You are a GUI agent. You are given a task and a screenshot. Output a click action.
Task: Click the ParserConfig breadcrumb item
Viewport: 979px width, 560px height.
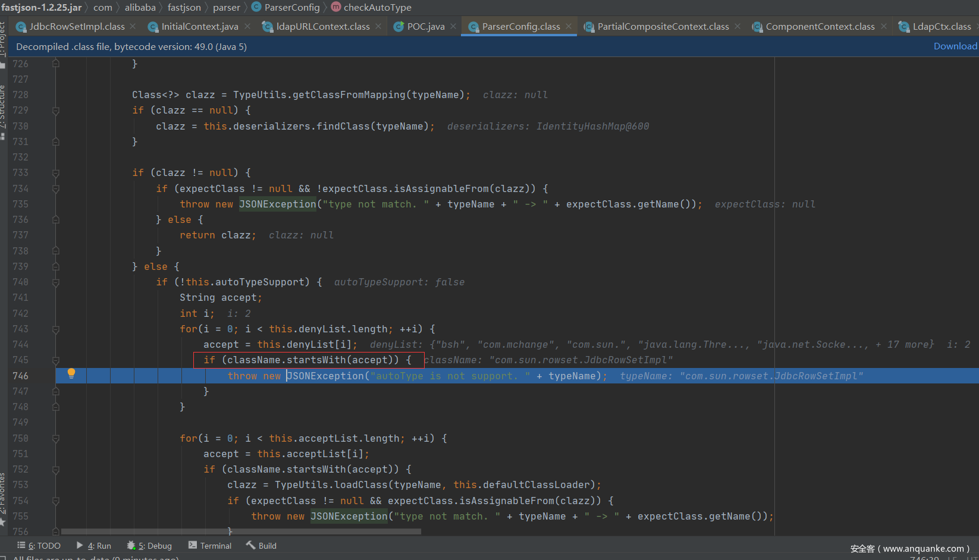tap(291, 7)
